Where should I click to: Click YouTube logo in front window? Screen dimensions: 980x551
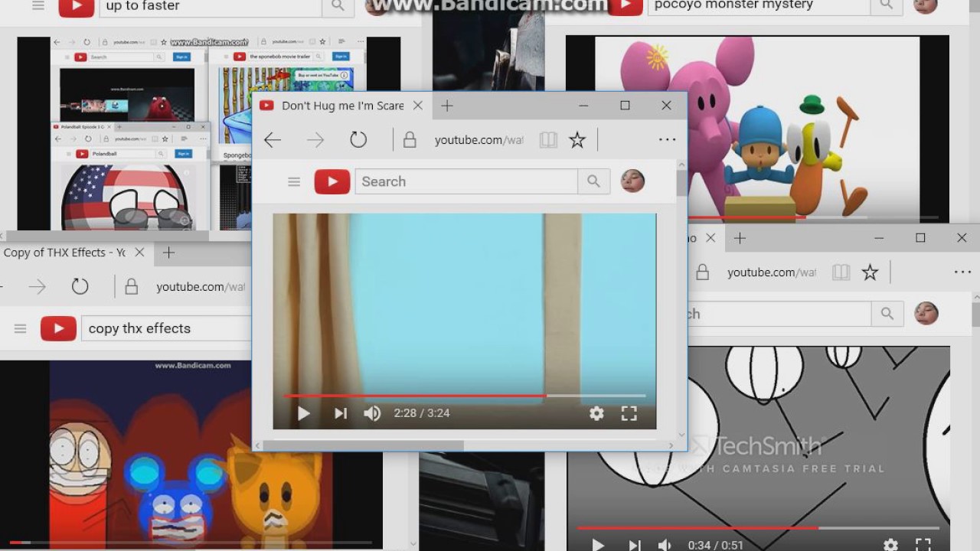(332, 181)
